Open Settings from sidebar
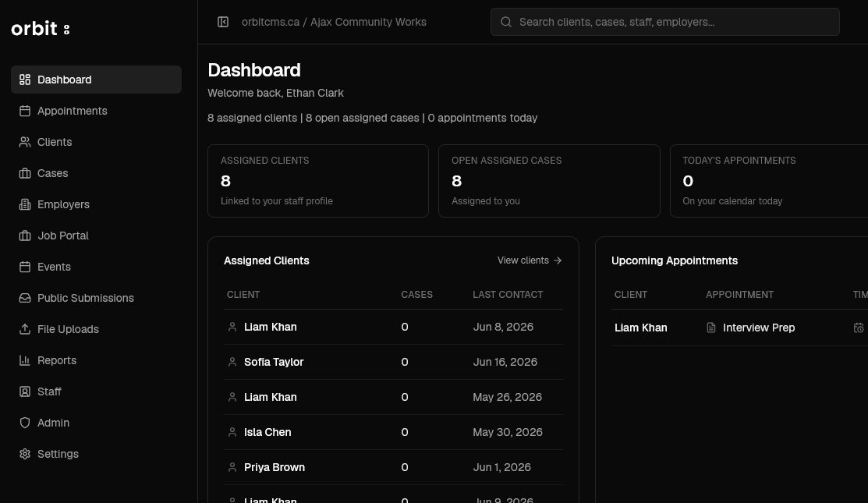Image resolution: width=868 pixels, height=503 pixels. click(97, 454)
